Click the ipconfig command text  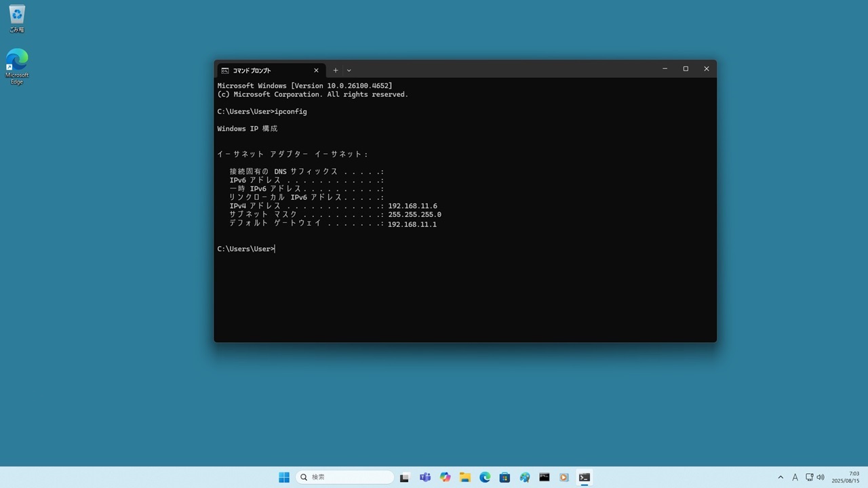click(x=291, y=111)
